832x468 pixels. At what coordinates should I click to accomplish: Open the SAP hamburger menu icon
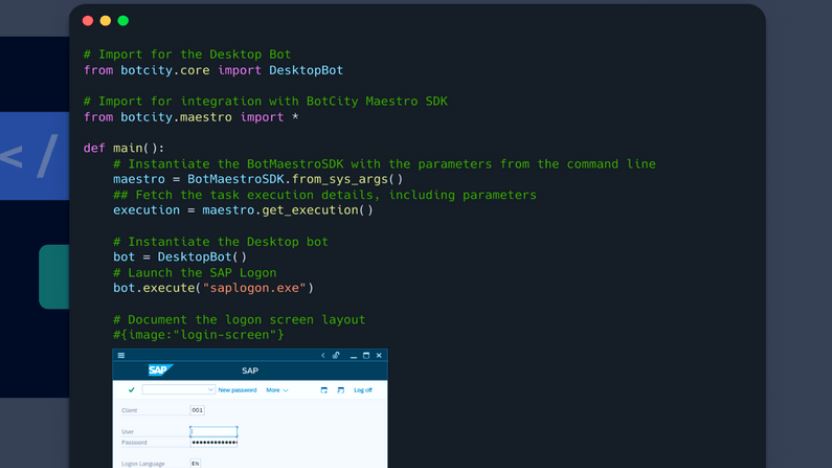point(121,356)
